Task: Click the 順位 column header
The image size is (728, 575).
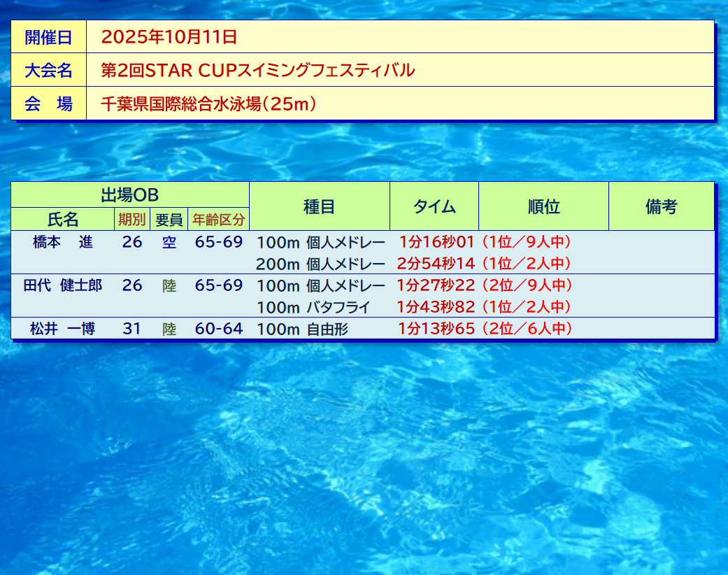Action: click(x=543, y=206)
